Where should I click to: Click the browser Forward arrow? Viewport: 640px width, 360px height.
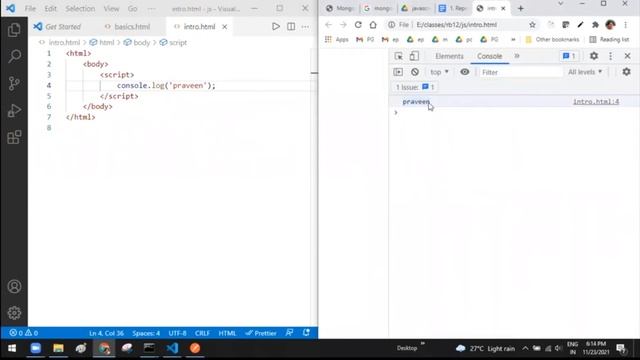click(x=343, y=25)
